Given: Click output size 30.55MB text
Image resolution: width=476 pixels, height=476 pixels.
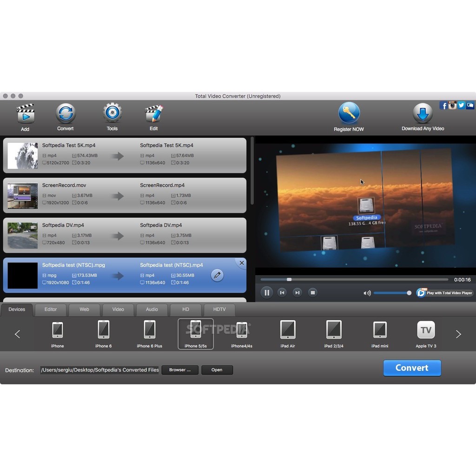Looking at the screenshot, I should point(185,275).
